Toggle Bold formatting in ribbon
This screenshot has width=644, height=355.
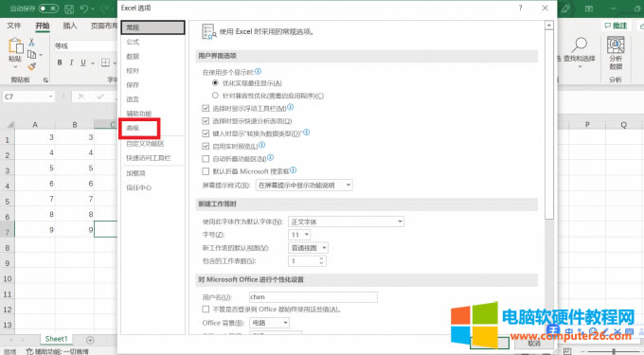coord(60,62)
